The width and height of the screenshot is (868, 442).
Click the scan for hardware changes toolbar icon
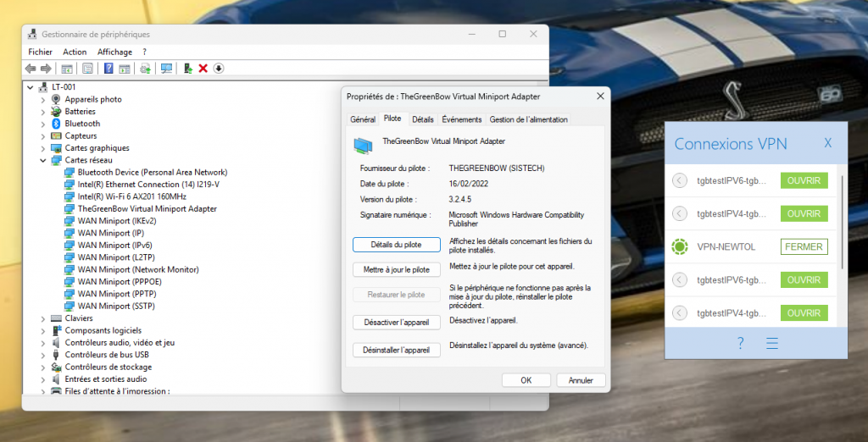pos(166,69)
